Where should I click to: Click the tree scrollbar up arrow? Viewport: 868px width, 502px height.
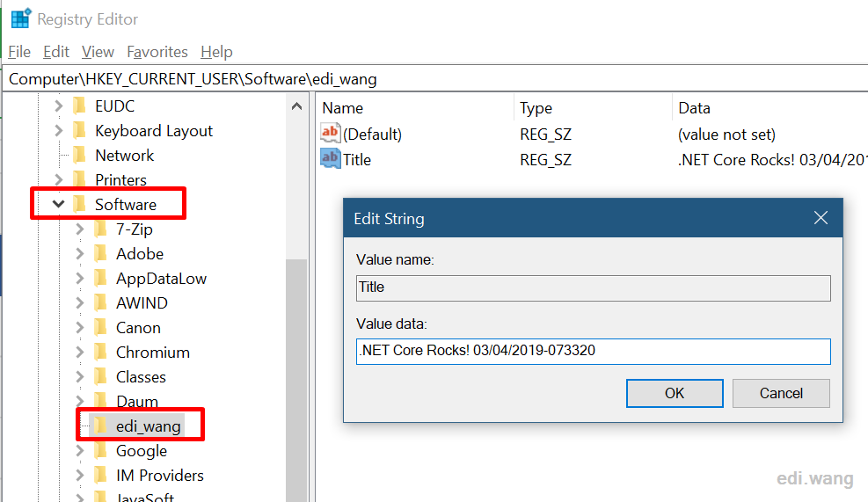point(296,105)
